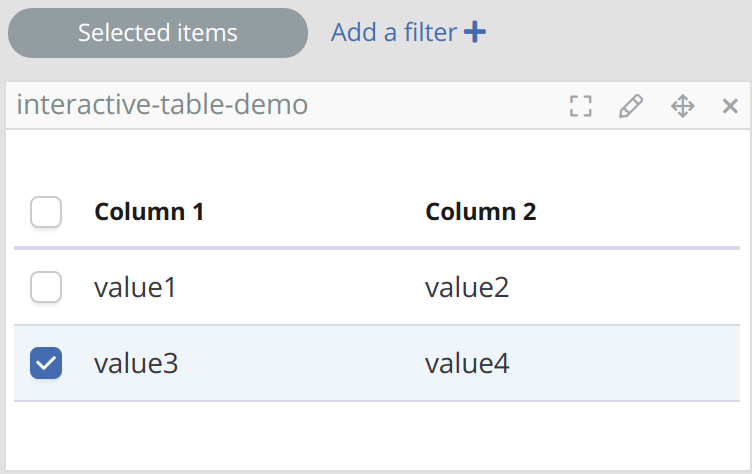Click the pencil edit icon
This screenshot has height=474, width=752.
point(630,106)
